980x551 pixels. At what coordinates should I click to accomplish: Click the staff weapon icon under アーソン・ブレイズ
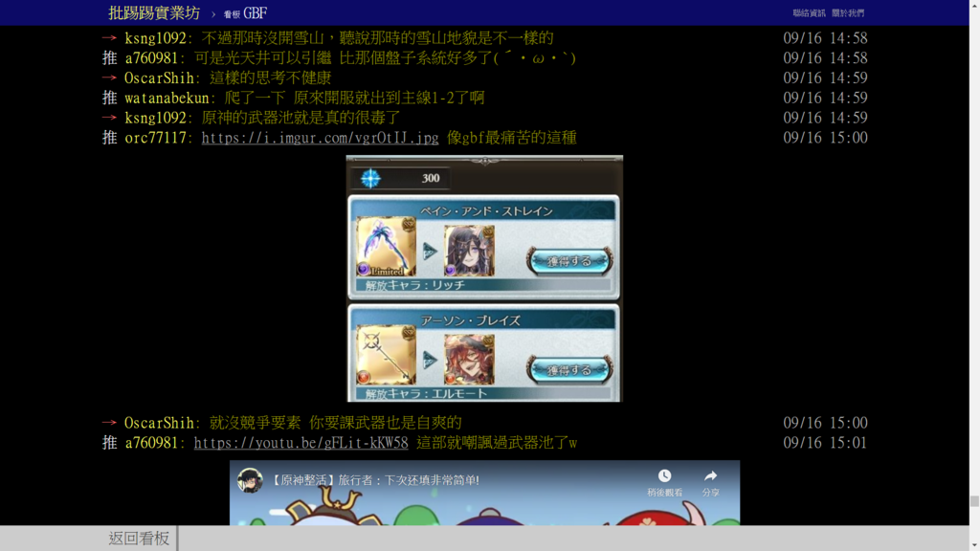(x=386, y=356)
